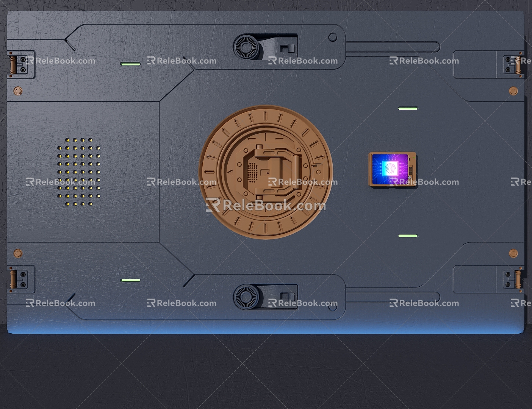Click the green indicator light below the fingerprint scanner
532x409 pixels.
pyautogui.click(x=408, y=236)
